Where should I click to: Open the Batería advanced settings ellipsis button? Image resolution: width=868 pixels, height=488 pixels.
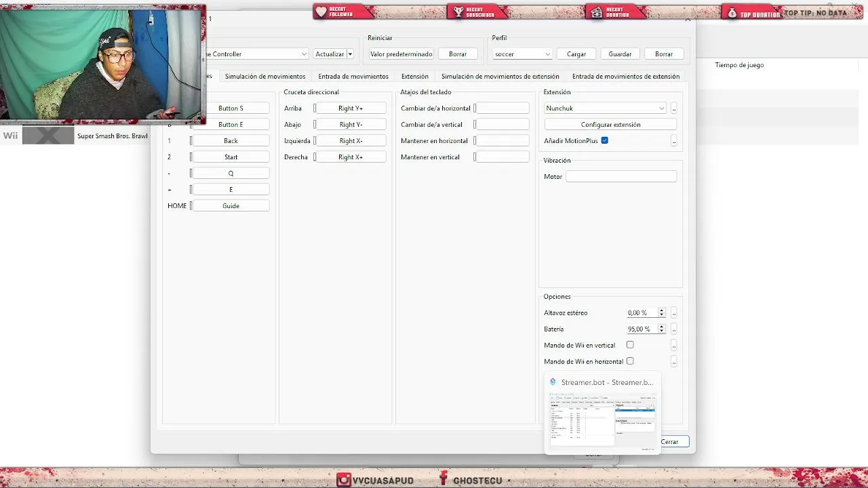[x=674, y=329]
